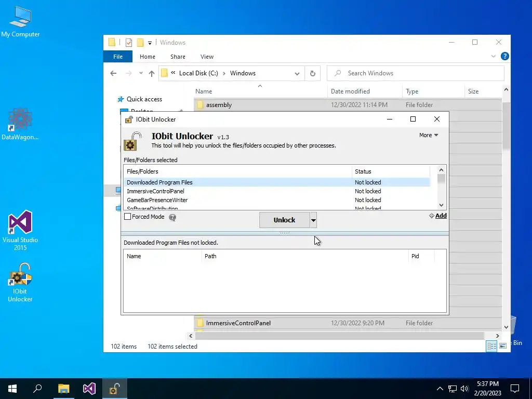Open the volume control tray icon
Screen dimensions: 532x399
point(464,389)
